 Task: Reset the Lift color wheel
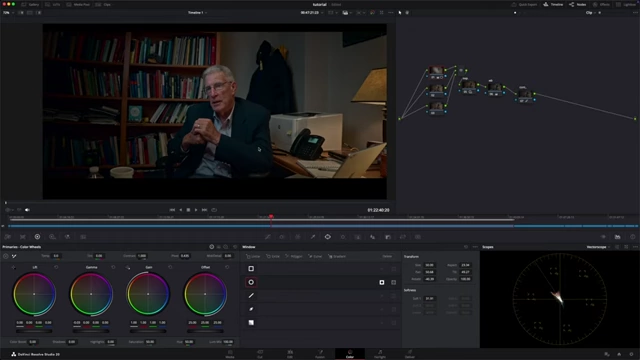pyautogui.click(x=56, y=267)
